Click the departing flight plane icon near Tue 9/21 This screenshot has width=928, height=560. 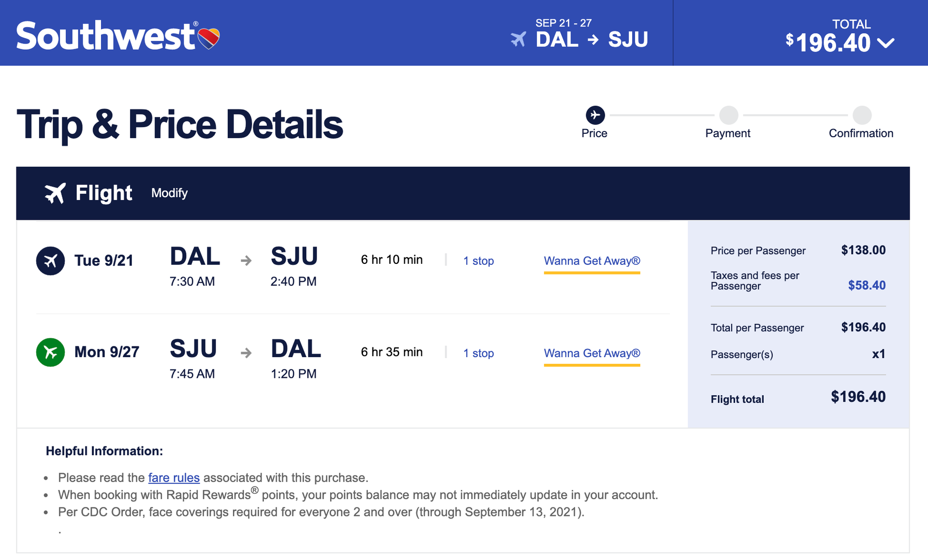[x=51, y=260]
